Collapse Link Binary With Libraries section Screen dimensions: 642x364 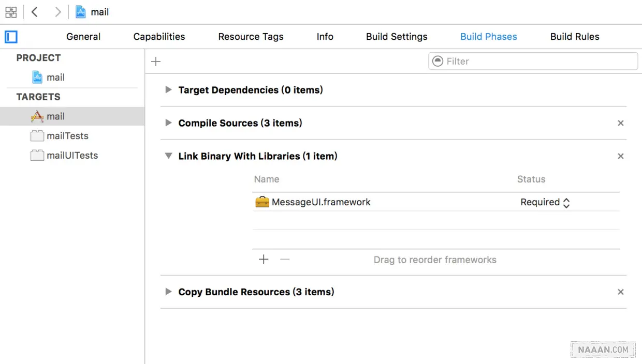[168, 156]
